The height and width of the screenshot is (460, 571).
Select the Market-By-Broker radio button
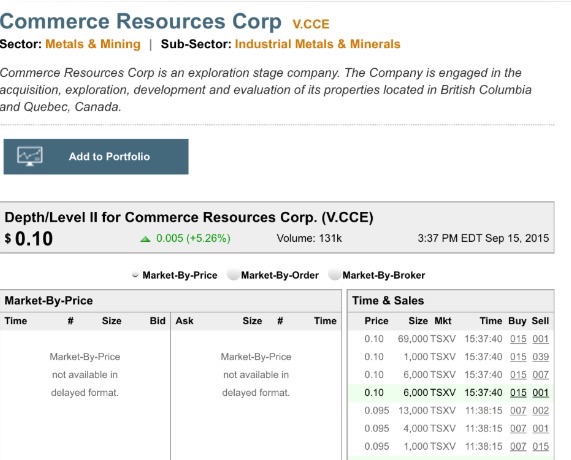[334, 275]
